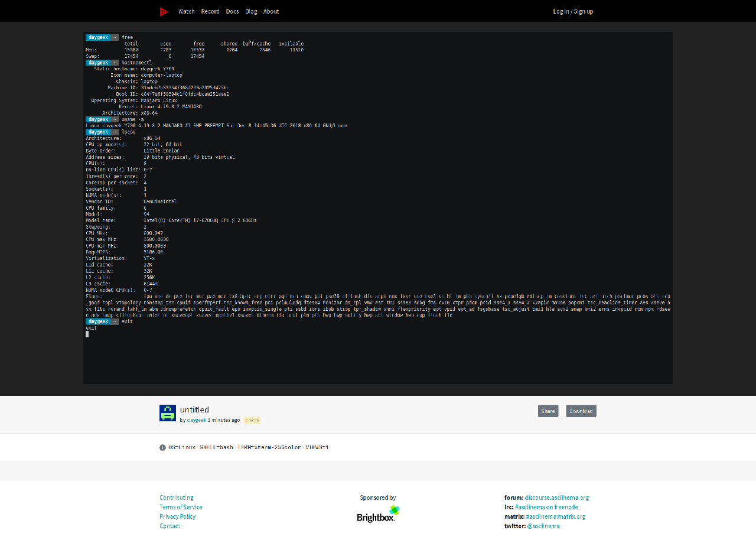Click the info icon beside OS=Linux

click(162, 447)
